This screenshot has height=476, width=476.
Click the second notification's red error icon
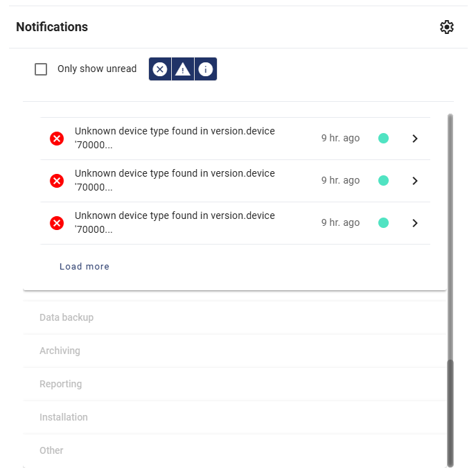pyautogui.click(x=57, y=181)
